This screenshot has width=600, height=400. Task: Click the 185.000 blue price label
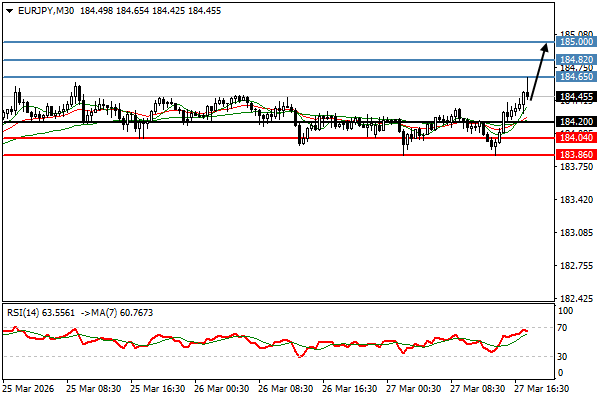577,42
